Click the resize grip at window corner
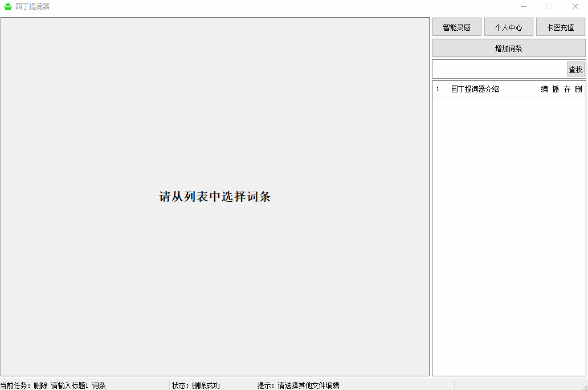Image resolution: width=588 pixels, height=390 pixels. point(584,387)
